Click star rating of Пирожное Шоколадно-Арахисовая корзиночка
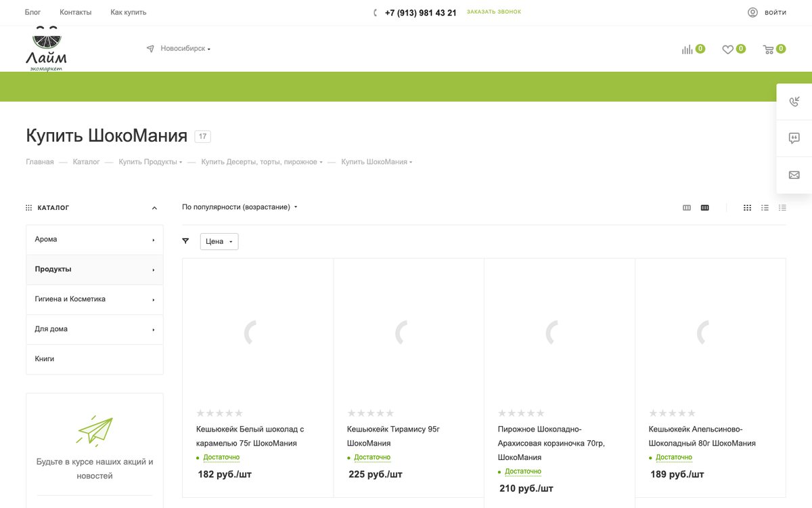 [x=521, y=413]
